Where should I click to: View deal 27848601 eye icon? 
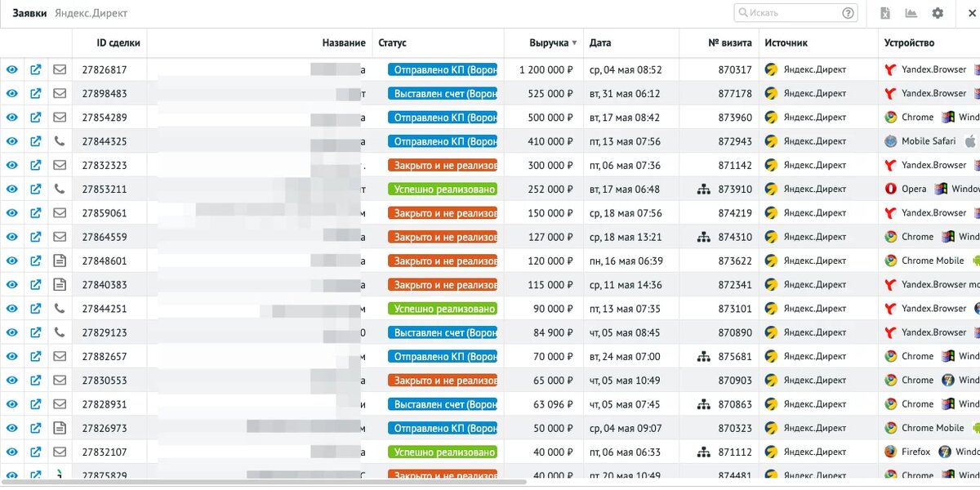tap(12, 261)
